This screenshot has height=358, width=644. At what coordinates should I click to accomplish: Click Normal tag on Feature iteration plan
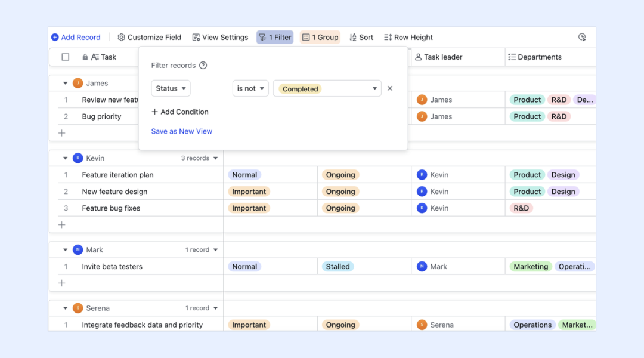pyautogui.click(x=244, y=175)
